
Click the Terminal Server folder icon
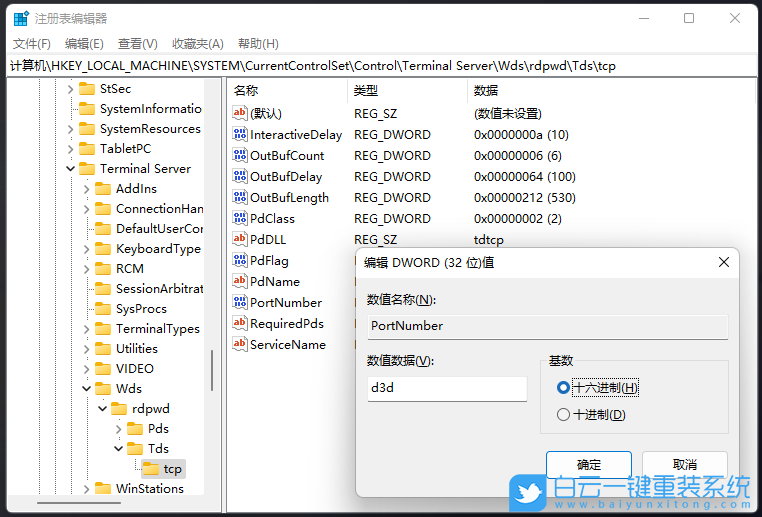point(87,169)
